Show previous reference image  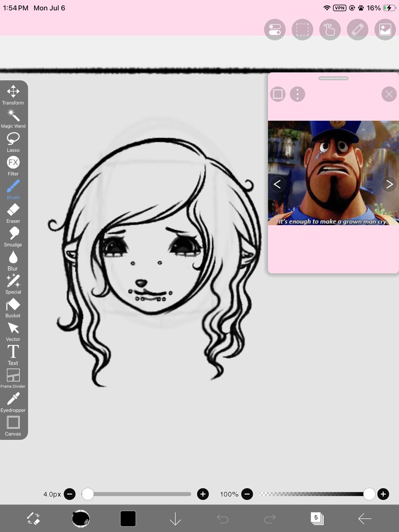coord(278,184)
